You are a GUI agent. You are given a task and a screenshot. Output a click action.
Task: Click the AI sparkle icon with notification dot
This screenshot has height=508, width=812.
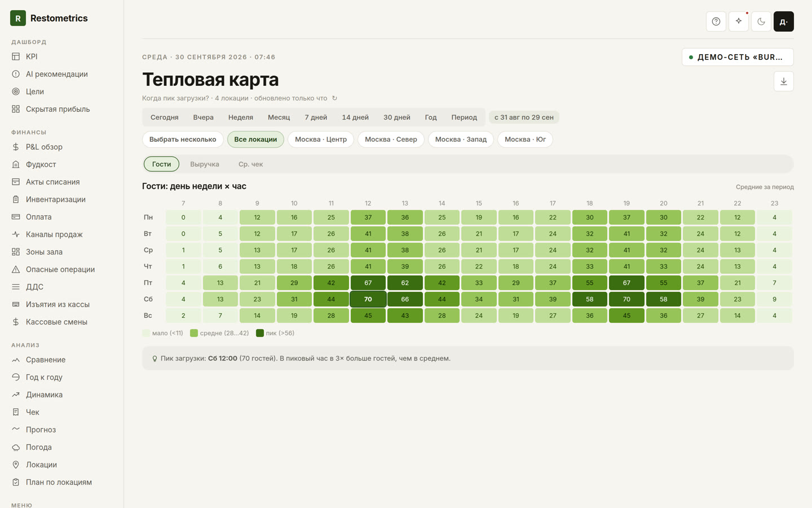(739, 21)
